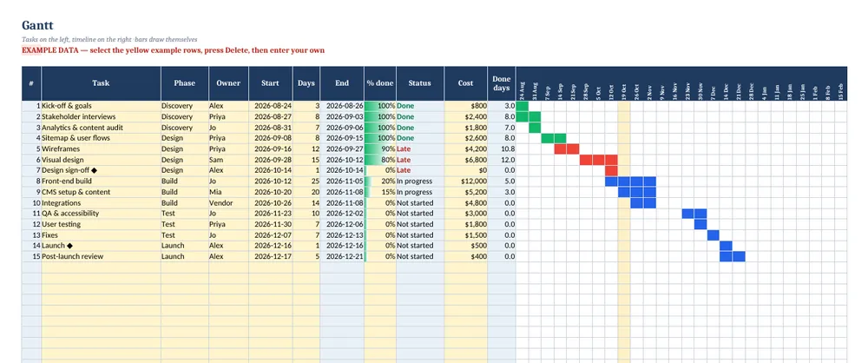This screenshot has width=868, height=363.
Task: Click the 25 days cell for Front-end build
Action: click(x=306, y=181)
